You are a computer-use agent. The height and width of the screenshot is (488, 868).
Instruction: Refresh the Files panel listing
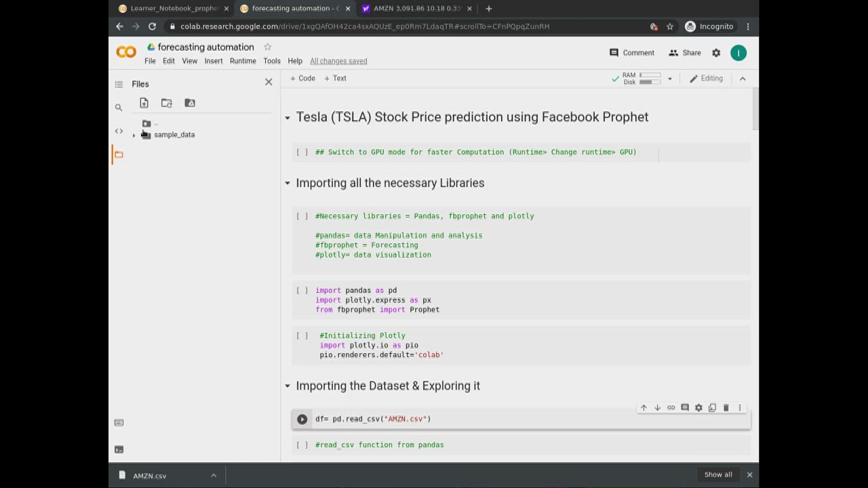pyautogui.click(x=167, y=103)
